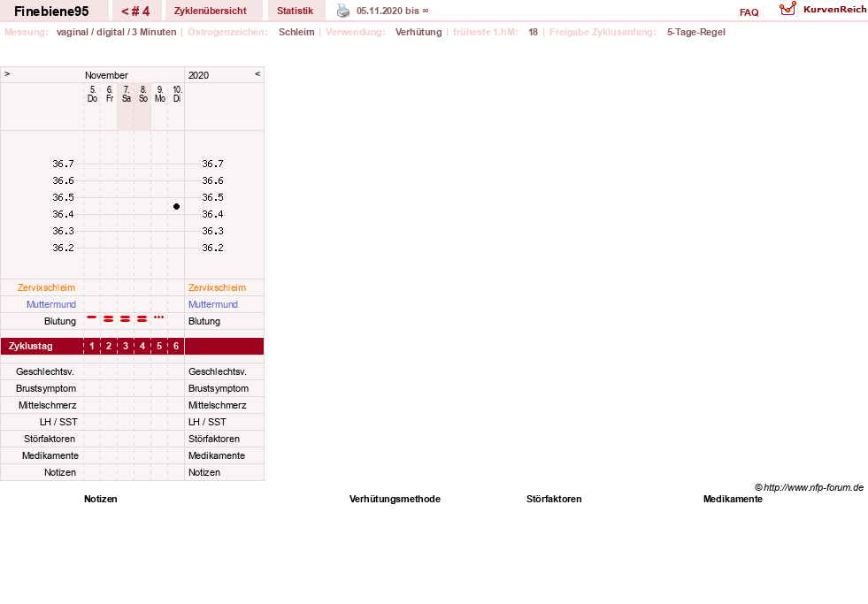Click the 2020 year label
The width and height of the screenshot is (868, 604).
199,75
